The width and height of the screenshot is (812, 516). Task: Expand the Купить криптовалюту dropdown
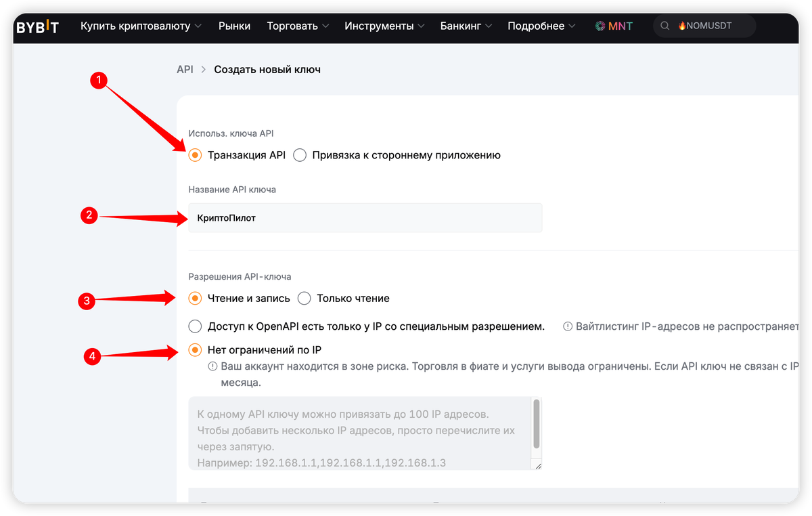pyautogui.click(x=141, y=26)
